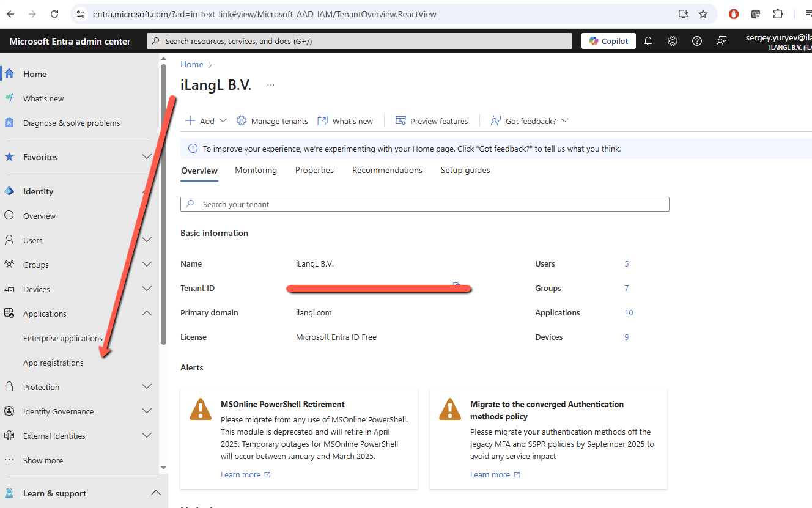Image resolution: width=812 pixels, height=508 pixels.
Task: Open the Got feedback? dropdown
Action: pyautogui.click(x=530, y=121)
